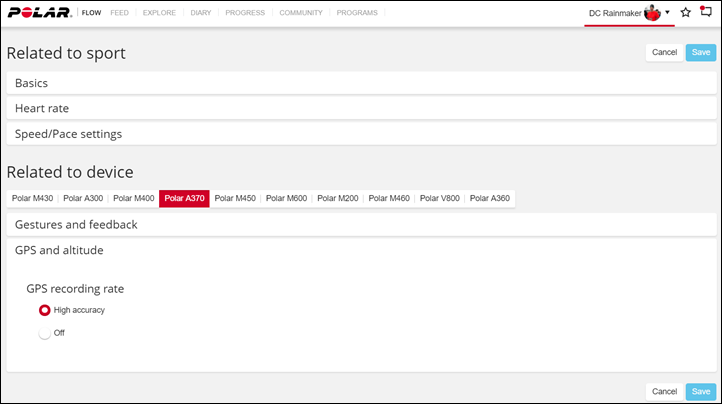Click the Polar logo
The height and width of the screenshot is (404, 722).
(x=39, y=13)
